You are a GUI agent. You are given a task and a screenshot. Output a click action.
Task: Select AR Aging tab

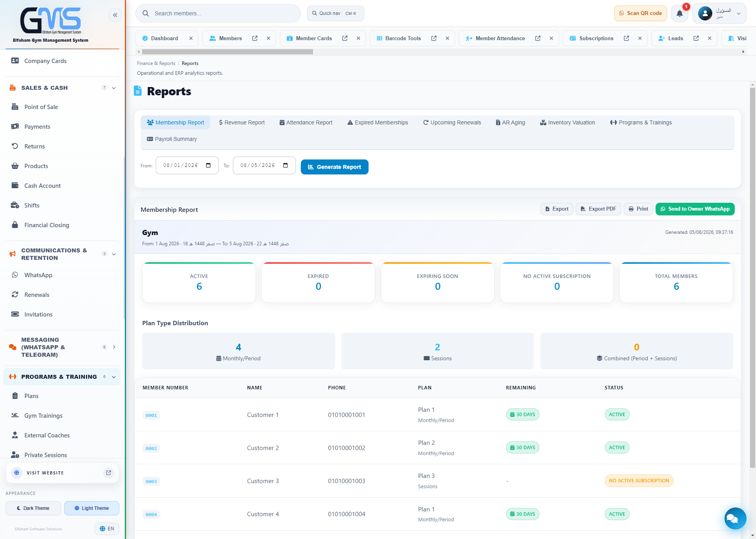pyautogui.click(x=510, y=122)
